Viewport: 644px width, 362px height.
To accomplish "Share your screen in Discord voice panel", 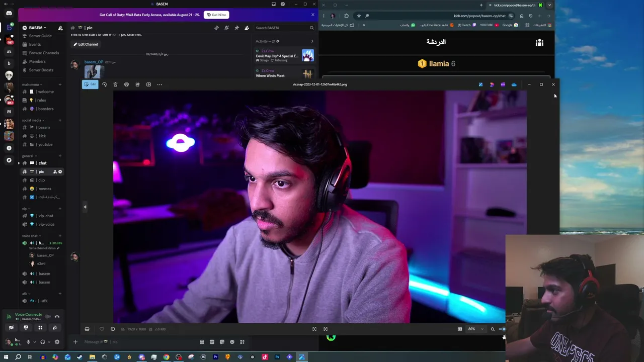I will coord(26,328).
